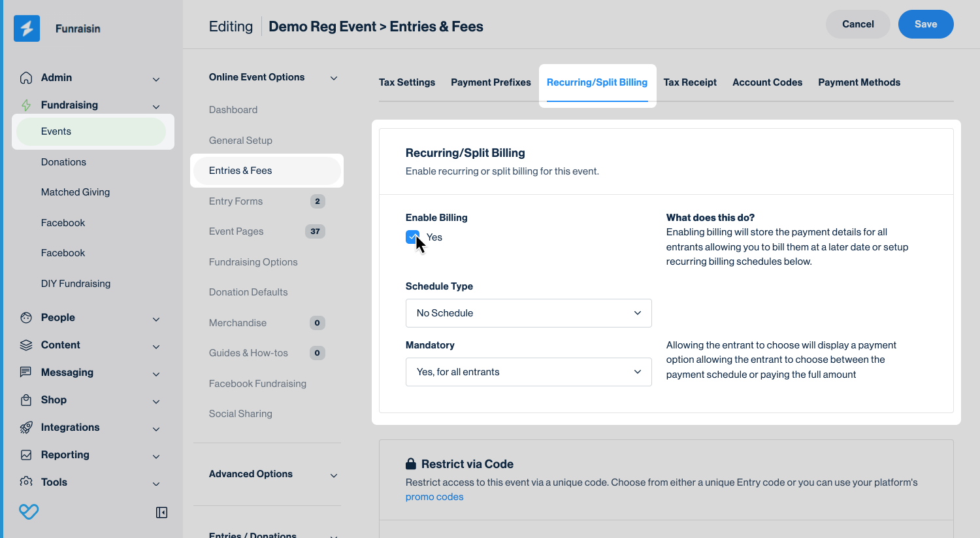Click the Messaging chat icon
The width and height of the screenshot is (980, 538).
(26, 373)
